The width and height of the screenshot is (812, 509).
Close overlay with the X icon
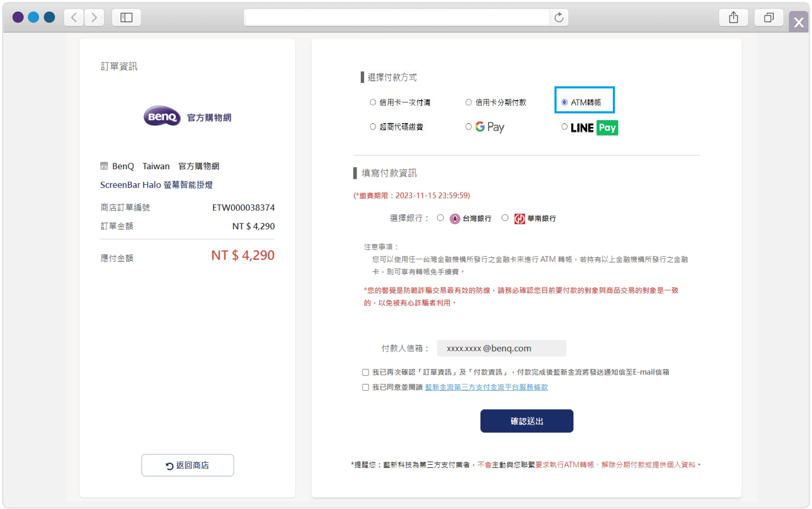coord(798,22)
